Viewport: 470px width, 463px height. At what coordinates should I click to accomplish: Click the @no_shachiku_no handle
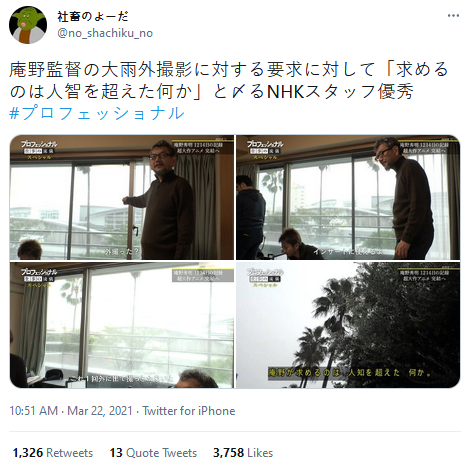[x=105, y=33]
